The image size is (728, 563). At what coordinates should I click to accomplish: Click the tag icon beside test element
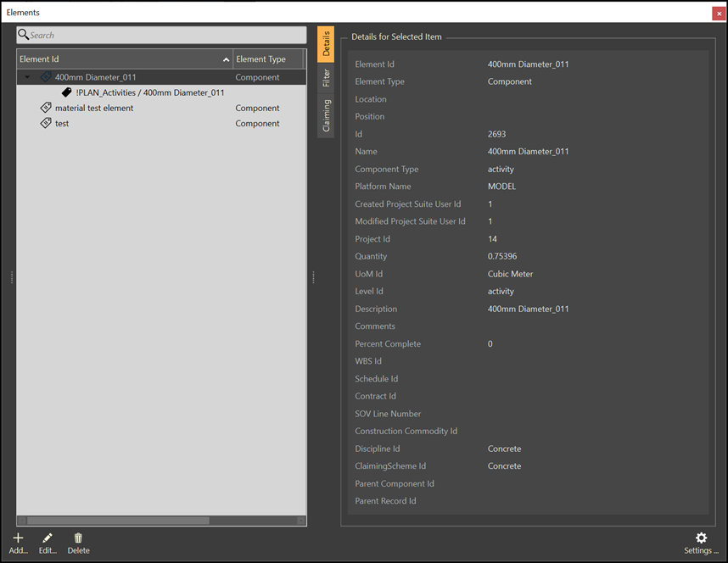point(46,123)
